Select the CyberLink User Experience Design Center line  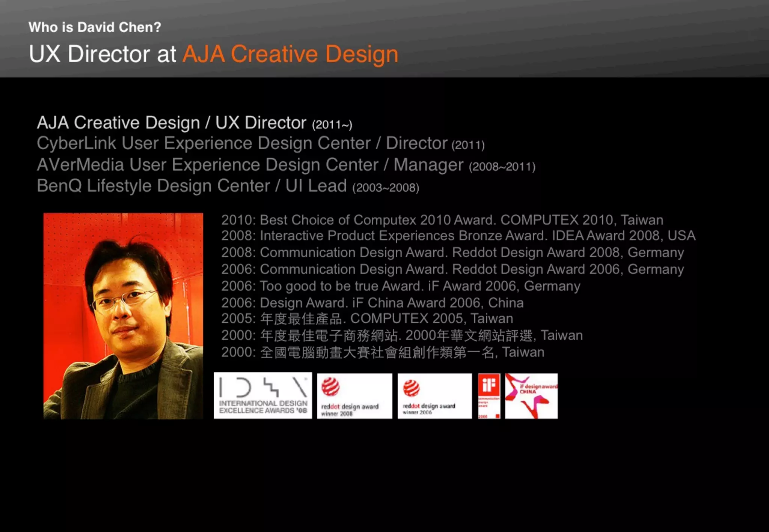pyautogui.click(x=260, y=144)
